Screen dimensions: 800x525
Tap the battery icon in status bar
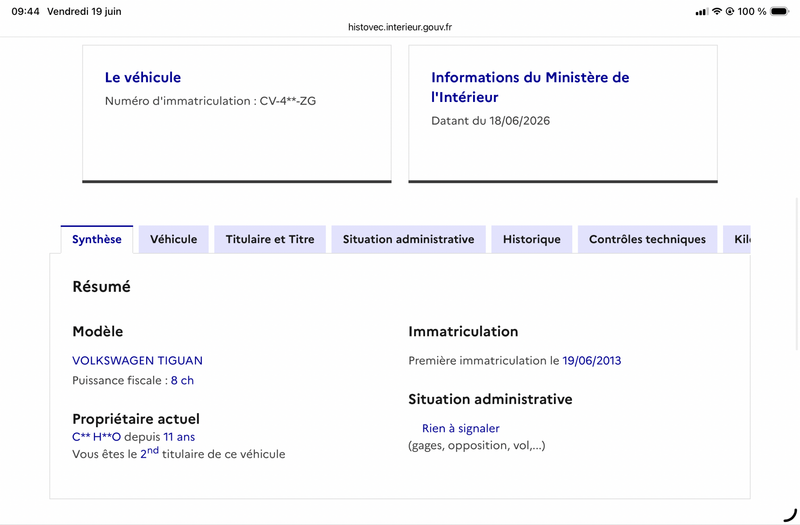point(780,11)
